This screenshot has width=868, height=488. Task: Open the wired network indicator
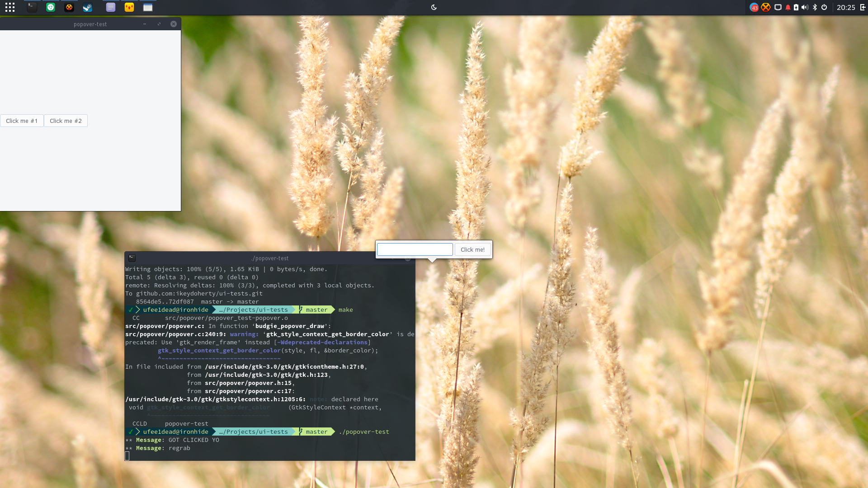tap(778, 7)
